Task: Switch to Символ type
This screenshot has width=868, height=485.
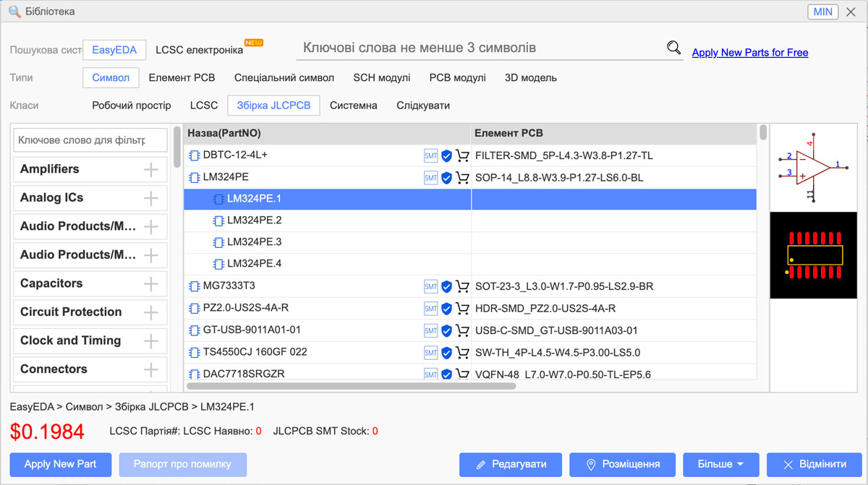Action: (111, 77)
